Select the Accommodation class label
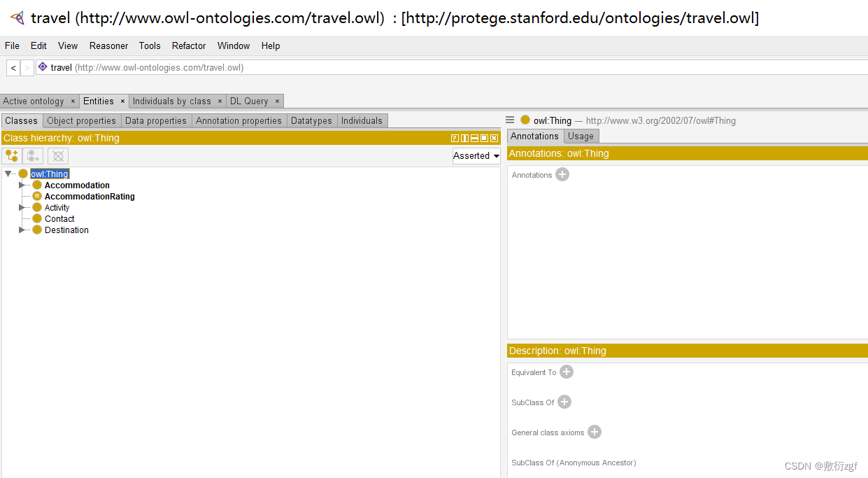This screenshot has height=478, width=868. (77, 185)
